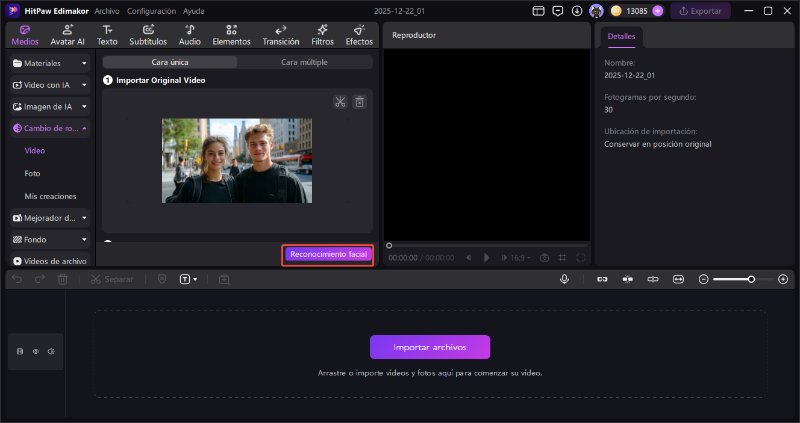Select Video under face swap section
The image size is (800, 423).
pos(35,151)
